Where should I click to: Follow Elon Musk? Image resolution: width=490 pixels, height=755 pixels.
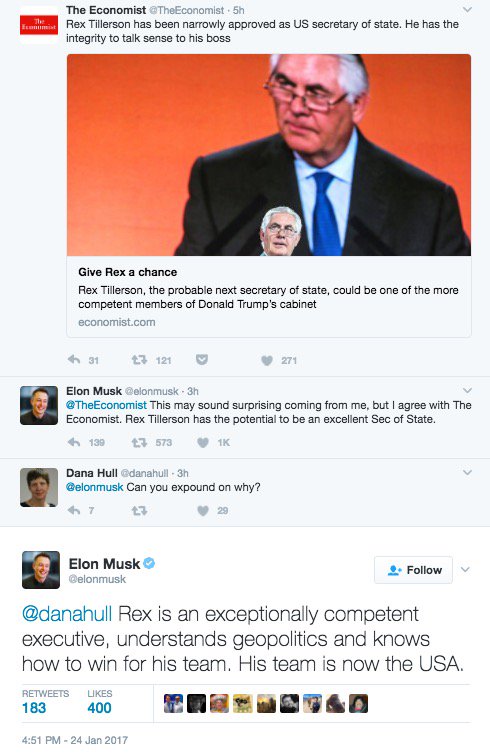pyautogui.click(x=413, y=570)
